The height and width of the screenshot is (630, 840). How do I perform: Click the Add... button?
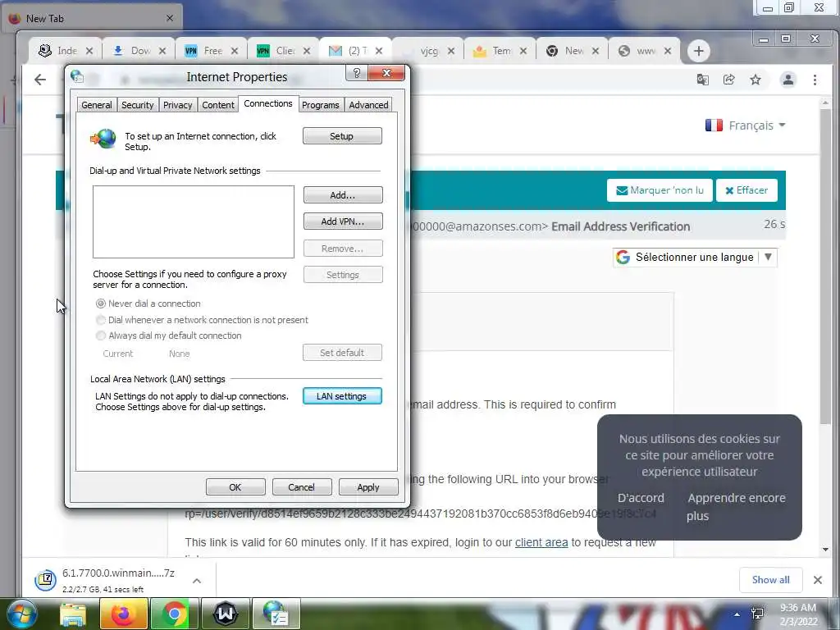pos(343,195)
